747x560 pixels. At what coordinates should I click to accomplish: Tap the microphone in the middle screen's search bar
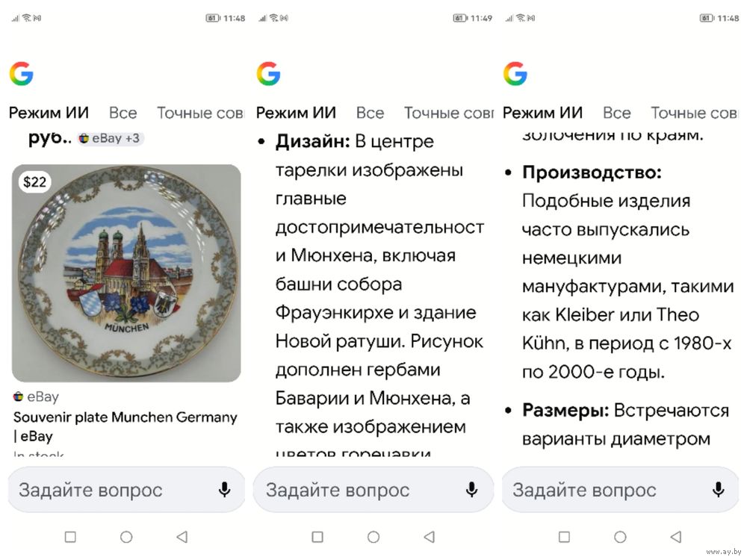pyautogui.click(x=471, y=490)
